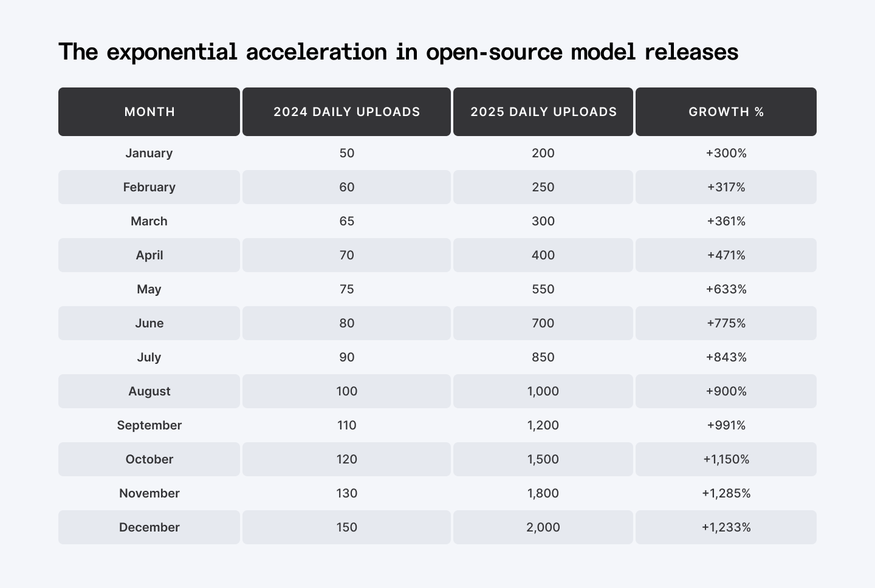Click the 2024 Daily Uploads header
Viewport: 875px width, 588px height.
pos(346,112)
